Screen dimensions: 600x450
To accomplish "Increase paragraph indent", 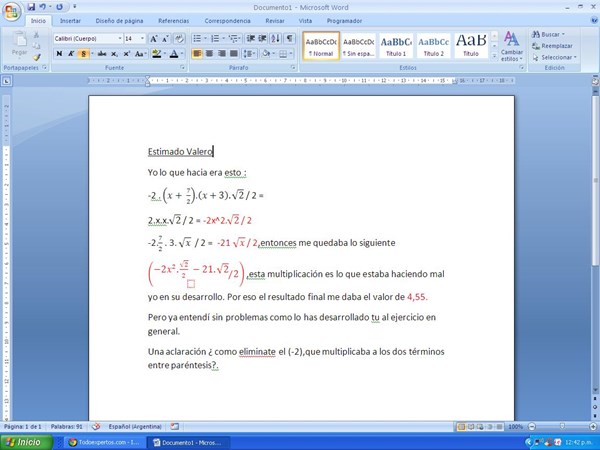I will pos(262,39).
